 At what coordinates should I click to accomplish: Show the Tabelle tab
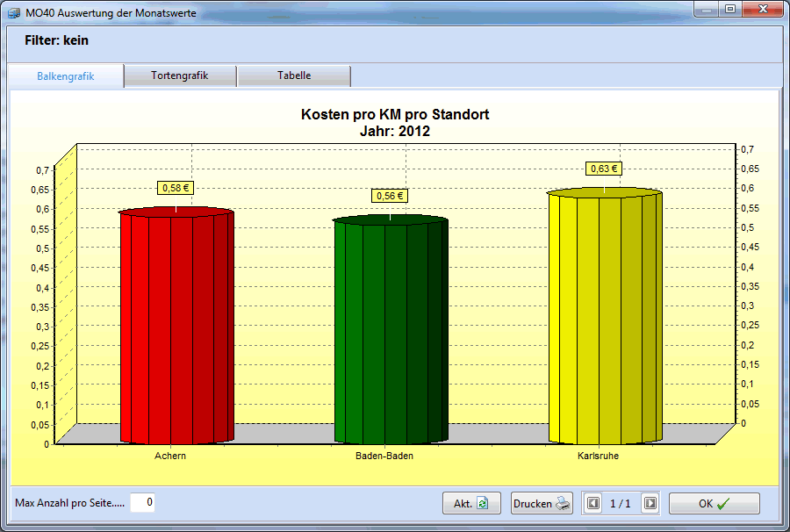click(294, 76)
